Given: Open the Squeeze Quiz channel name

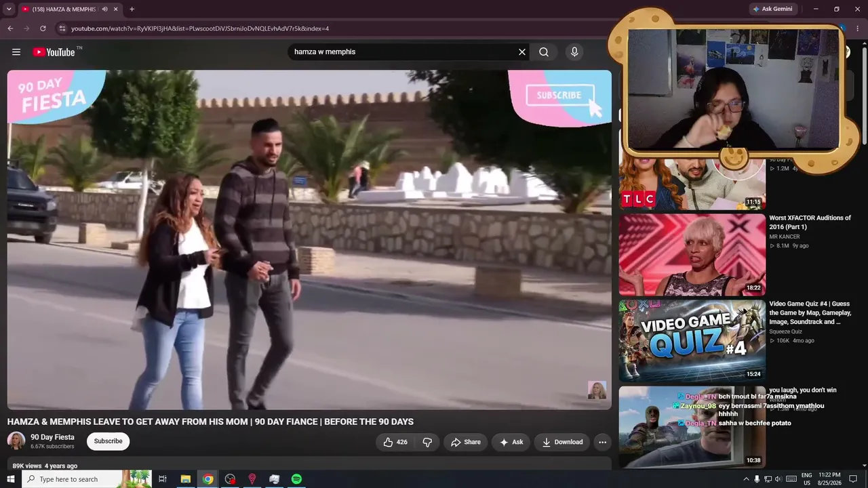Looking at the screenshot, I should coord(785,331).
